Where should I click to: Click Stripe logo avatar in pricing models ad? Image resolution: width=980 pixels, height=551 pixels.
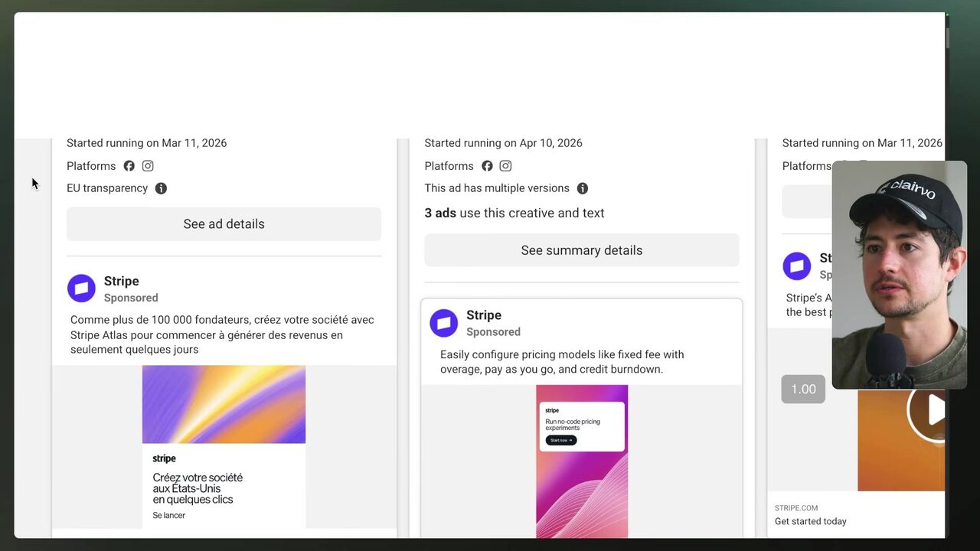tap(443, 323)
